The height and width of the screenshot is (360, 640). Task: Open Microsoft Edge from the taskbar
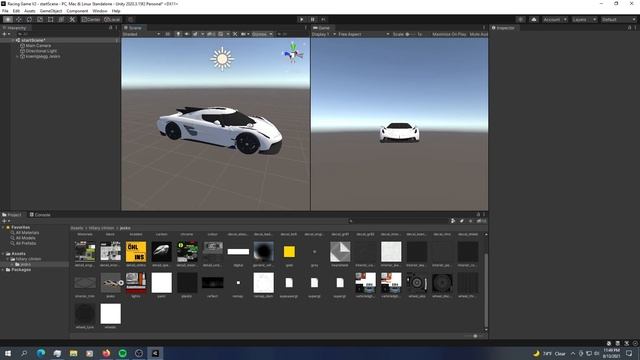tap(41, 353)
